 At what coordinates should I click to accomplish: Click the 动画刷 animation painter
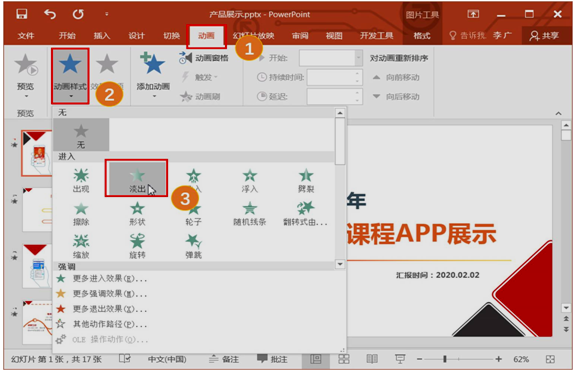pyautogui.click(x=200, y=97)
